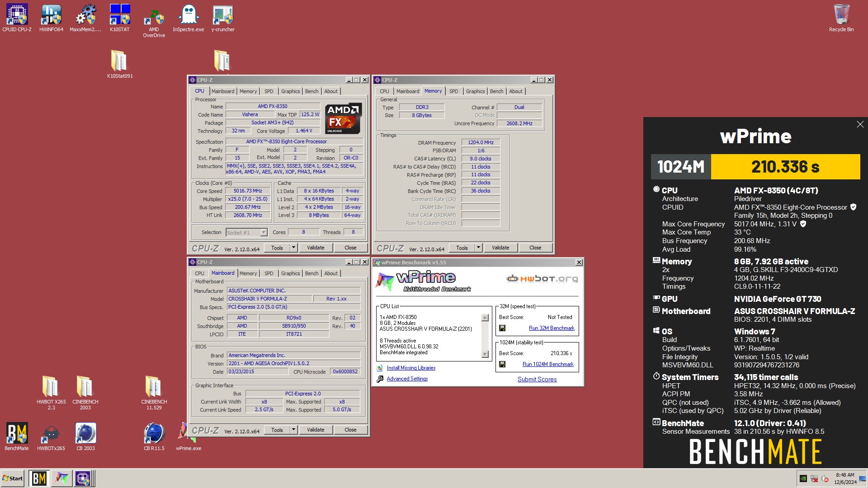Image resolution: width=868 pixels, height=488 pixels.
Task: Click the NVIDIA tray icon
Action: tap(803, 479)
